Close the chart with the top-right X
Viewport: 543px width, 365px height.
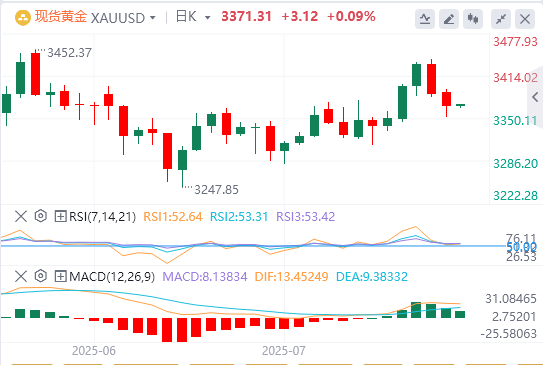coord(525,19)
